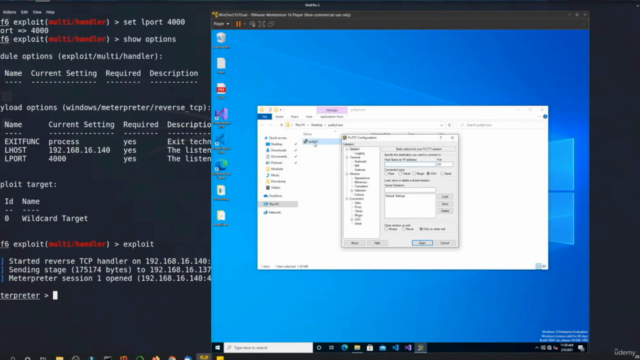640x360 pixels.
Task: Pause the virtual machine in VMware toolbar
Action: 238,24
